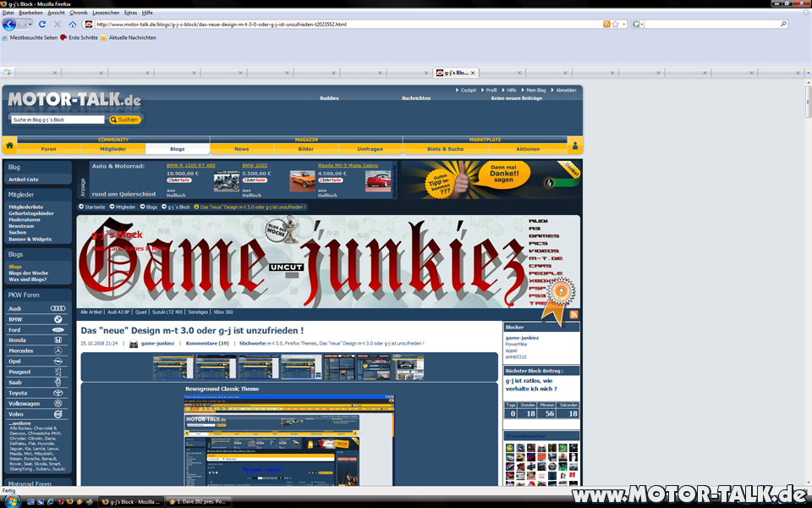Open the Mitglieder navigation tab
The width and height of the screenshot is (812, 508).
click(x=112, y=149)
